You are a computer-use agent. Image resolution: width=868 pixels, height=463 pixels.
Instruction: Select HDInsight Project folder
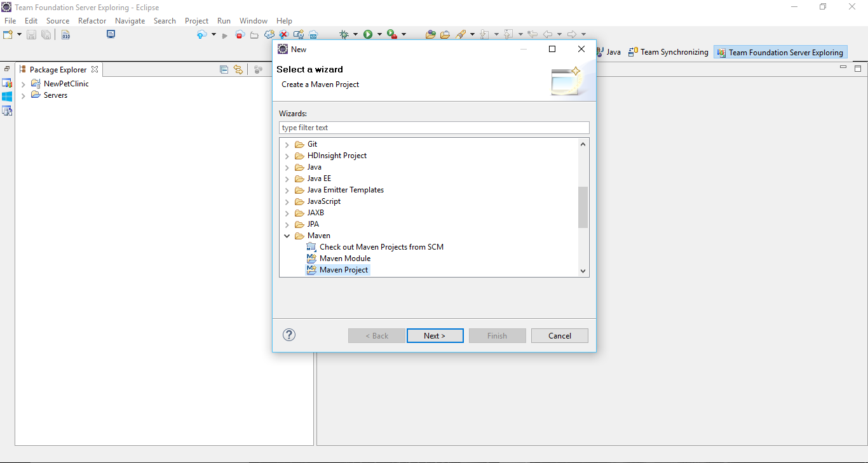(331, 156)
